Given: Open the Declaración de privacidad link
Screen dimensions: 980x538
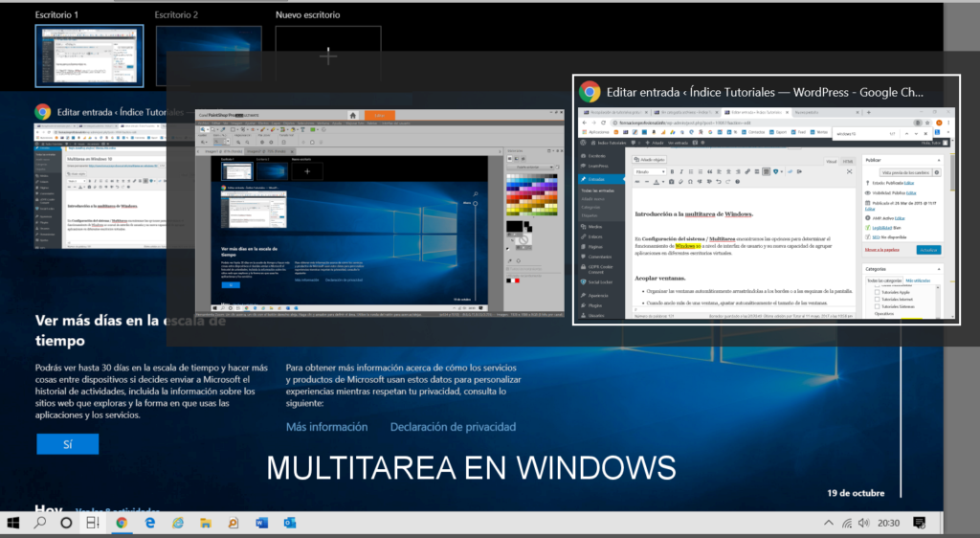Looking at the screenshot, I should [x=453, y=427].
